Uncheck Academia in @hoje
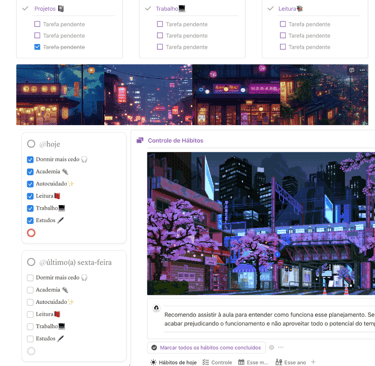375x366 pixels. click(x=30, y=172)
